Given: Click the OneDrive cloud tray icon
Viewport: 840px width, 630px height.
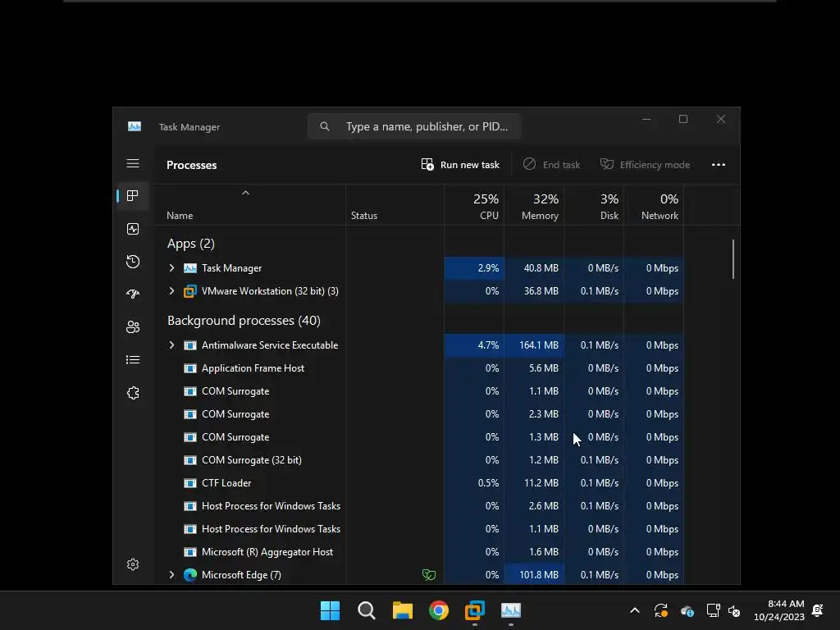Looking at the screenshot, I should click(x=687, y=610).
